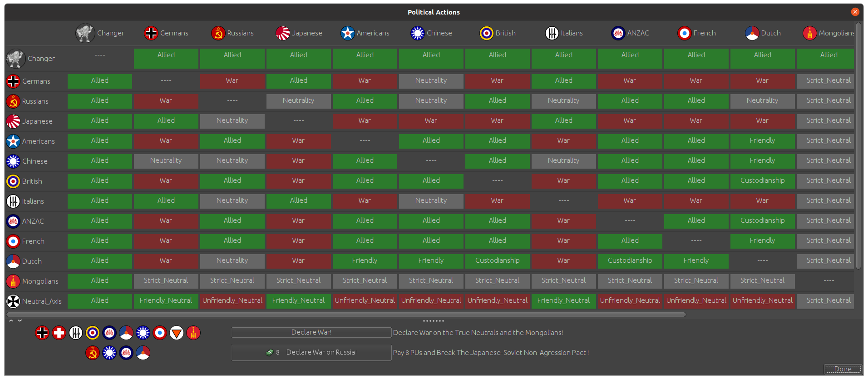Click the Germans cross icon in the column header
Screen dimensions: 868x380
pyautogui.click(x=151, y=33)
